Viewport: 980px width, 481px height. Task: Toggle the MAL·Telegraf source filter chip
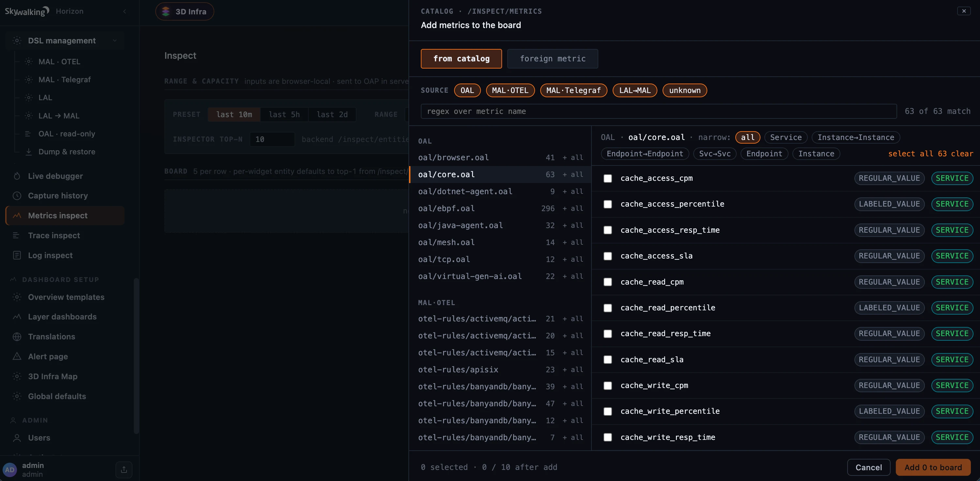point(573,90)
